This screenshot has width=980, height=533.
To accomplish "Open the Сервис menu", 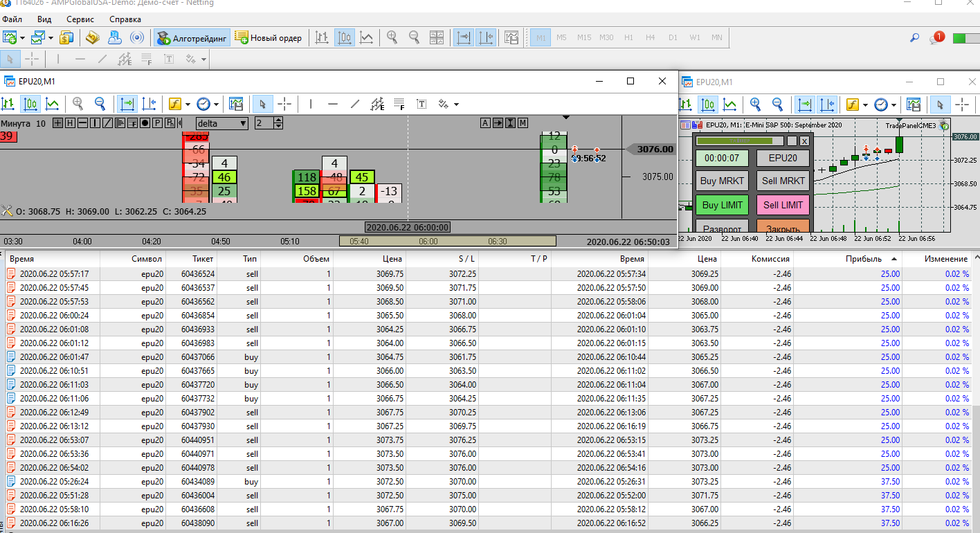I will click(x=80, y=19).
